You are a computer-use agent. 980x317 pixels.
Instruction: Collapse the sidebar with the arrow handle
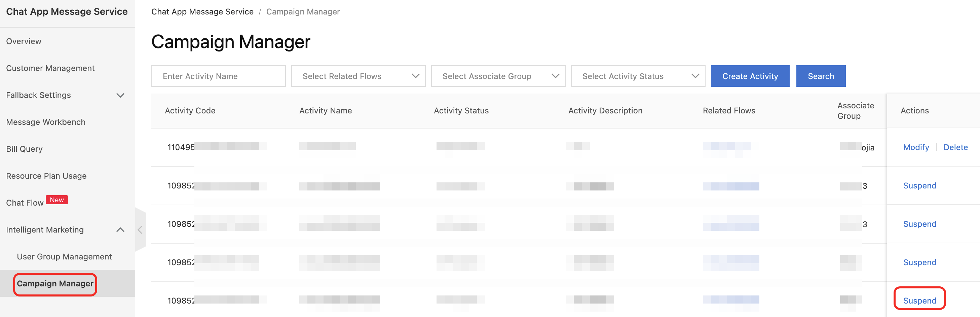[x=140, y=230]
